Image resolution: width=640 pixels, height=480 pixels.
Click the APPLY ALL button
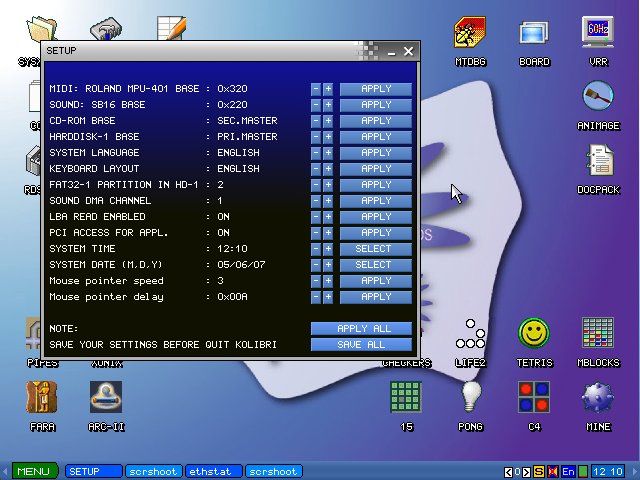(x=361, y=329)
